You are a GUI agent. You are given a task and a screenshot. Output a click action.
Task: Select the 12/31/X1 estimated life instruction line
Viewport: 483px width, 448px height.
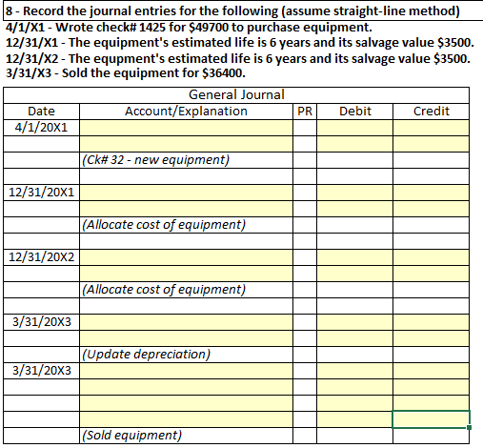pyautogui.click(x=240, y=43)
